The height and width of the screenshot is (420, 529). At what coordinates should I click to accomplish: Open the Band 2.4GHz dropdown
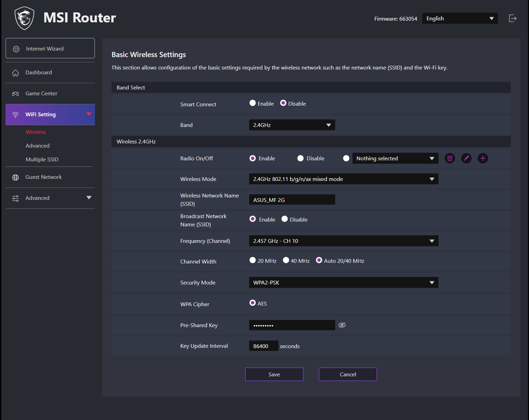(x=292, y=125)
